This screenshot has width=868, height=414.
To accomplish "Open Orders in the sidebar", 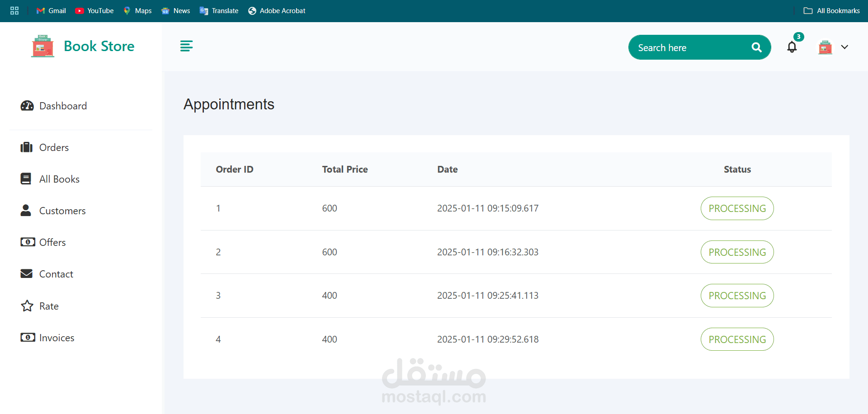I will click(54, 147).
